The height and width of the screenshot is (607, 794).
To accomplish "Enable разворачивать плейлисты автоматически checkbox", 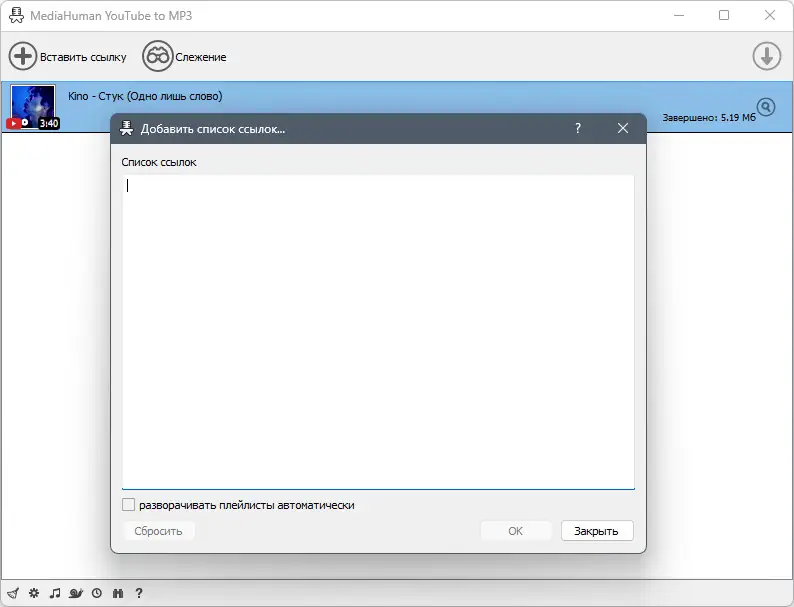I will 129,505.
